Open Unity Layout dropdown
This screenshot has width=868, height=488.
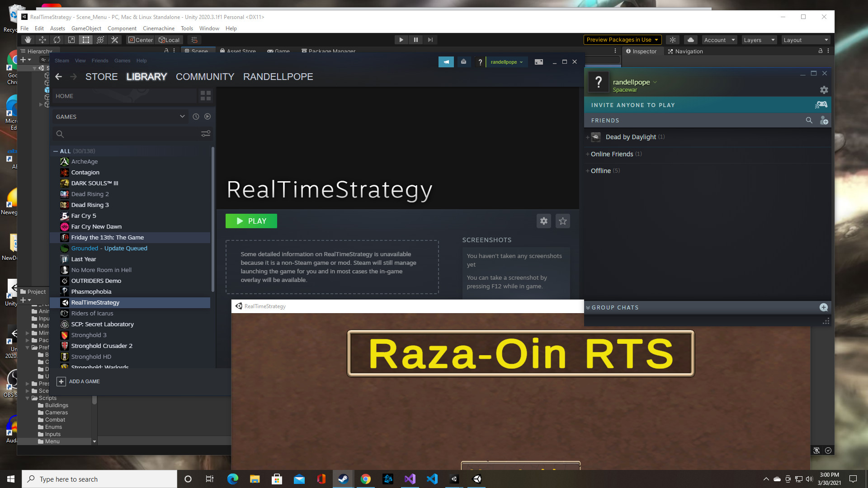pos(806,40)
